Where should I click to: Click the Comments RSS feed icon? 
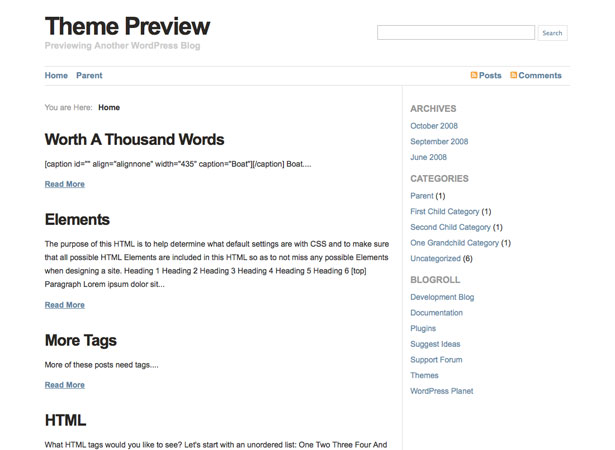pyautogui.click(x=513, y=75)
